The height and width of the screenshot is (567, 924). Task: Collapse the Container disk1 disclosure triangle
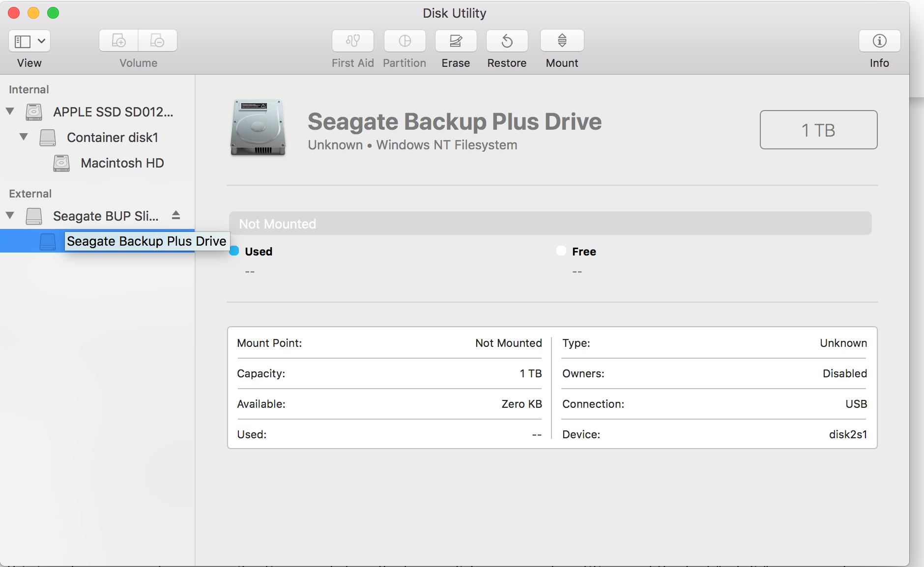pyautogui.click(x=24, y=137)
